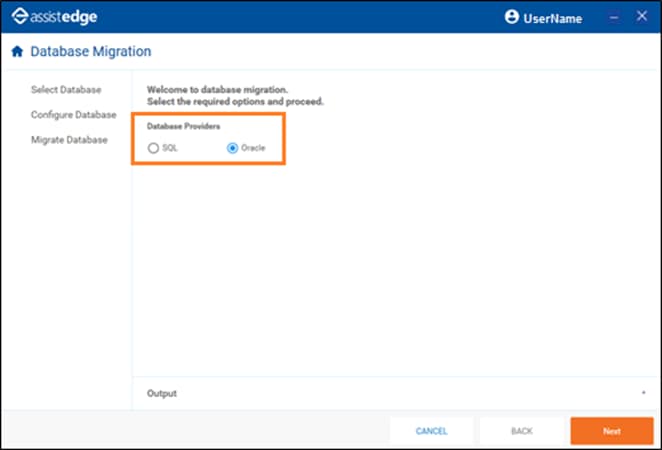Minimize the AssistEdge window

click(614, 17)
